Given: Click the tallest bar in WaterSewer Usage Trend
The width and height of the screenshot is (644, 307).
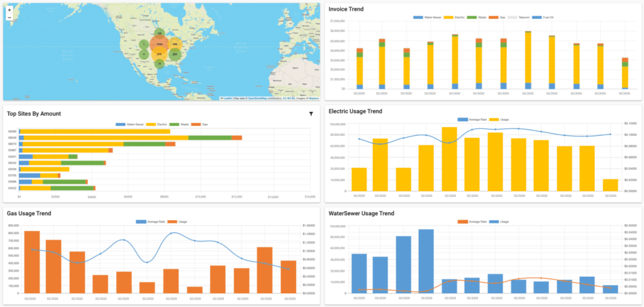Looking at the screenshot, I should tap(426, 261).
